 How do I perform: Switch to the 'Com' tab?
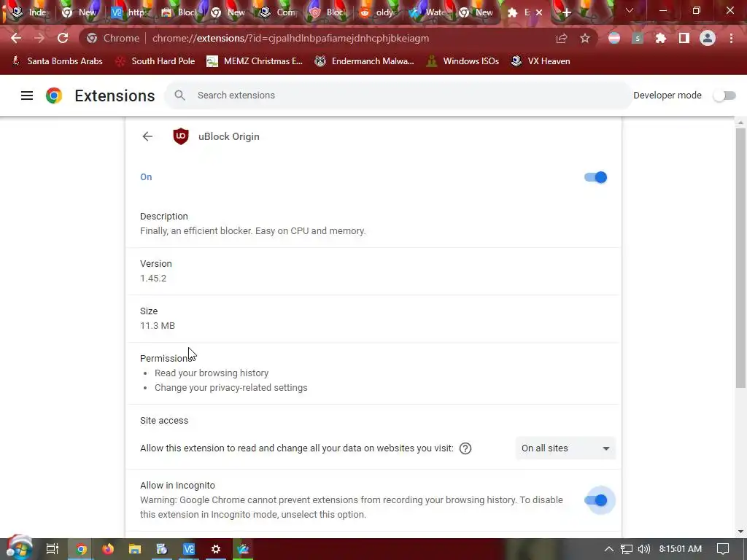pos(278,13)
